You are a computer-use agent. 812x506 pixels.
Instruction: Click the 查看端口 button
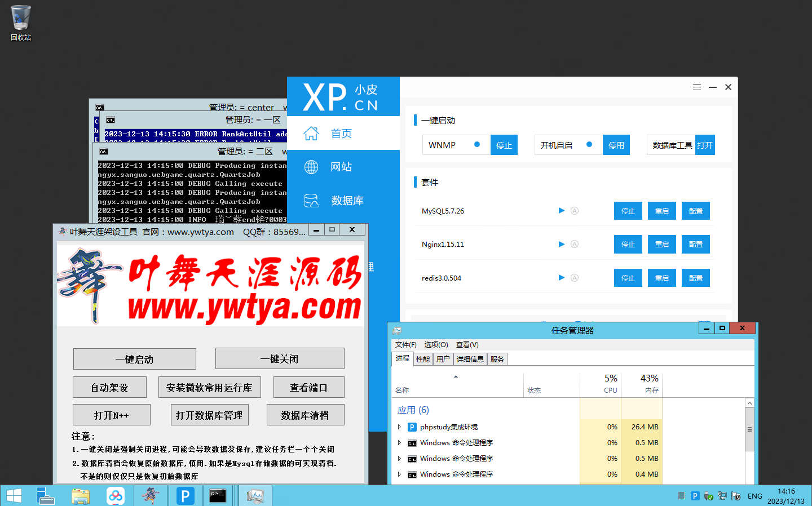pyautogui.click(x=308, y=387)
